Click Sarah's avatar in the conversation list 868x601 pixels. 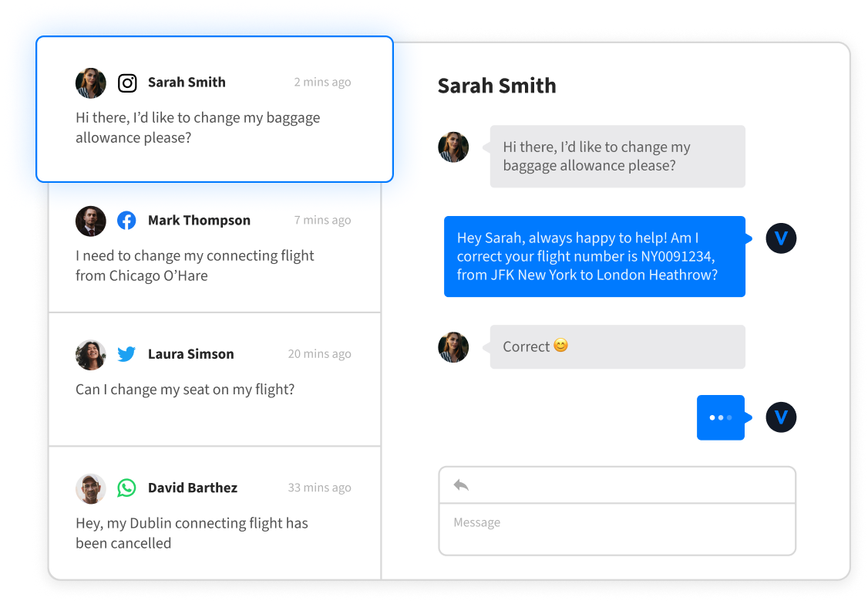click(90, 83)
